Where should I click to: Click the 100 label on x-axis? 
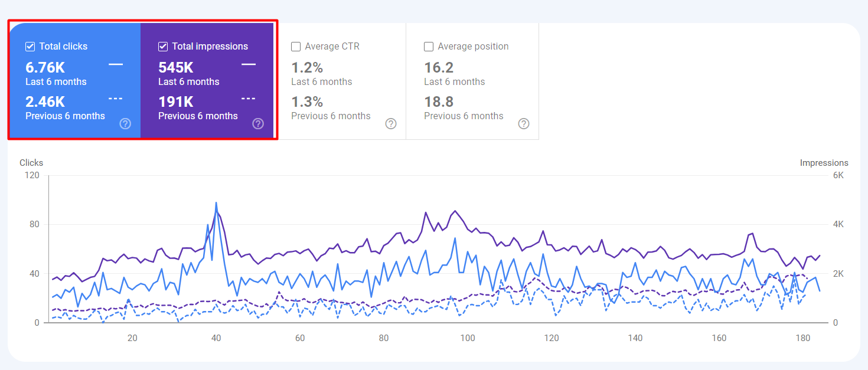click(x=468, y=338)
